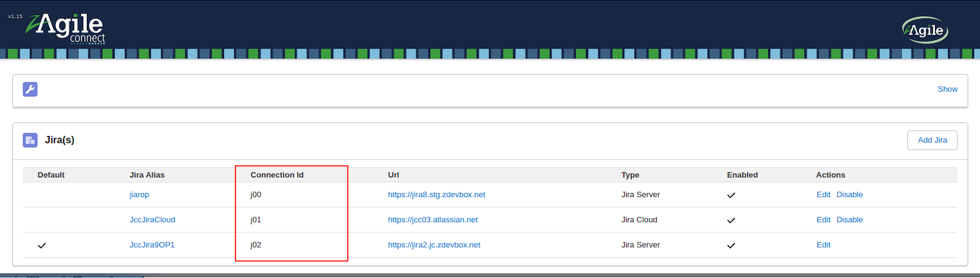Click the Default checkmark for JccJira9OP1
This screenshot has height=278, width=980.
click(x=42, y=245)
